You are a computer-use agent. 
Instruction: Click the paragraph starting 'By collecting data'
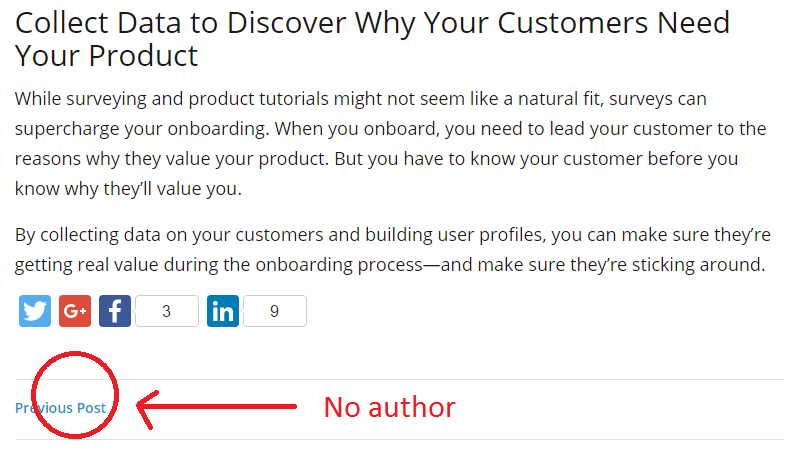(x=392, y=249)
